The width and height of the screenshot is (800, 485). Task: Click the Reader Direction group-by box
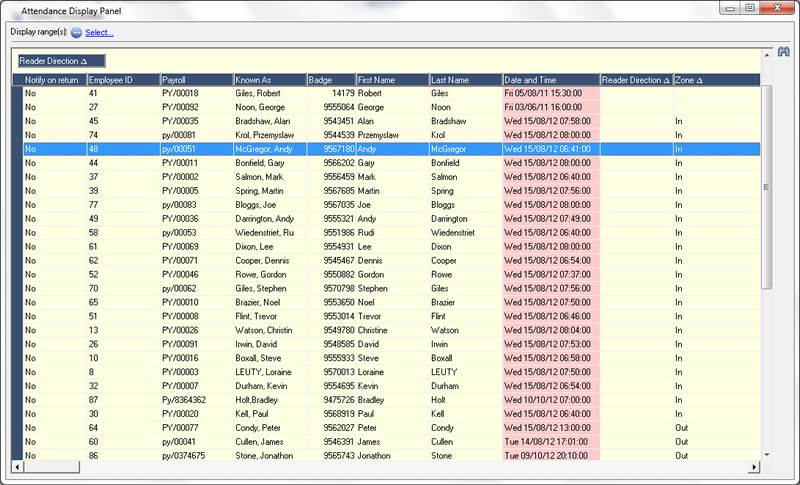61,61
